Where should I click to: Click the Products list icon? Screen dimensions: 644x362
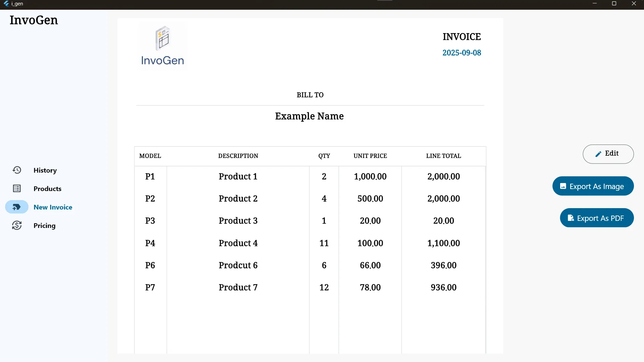[17, 189]
